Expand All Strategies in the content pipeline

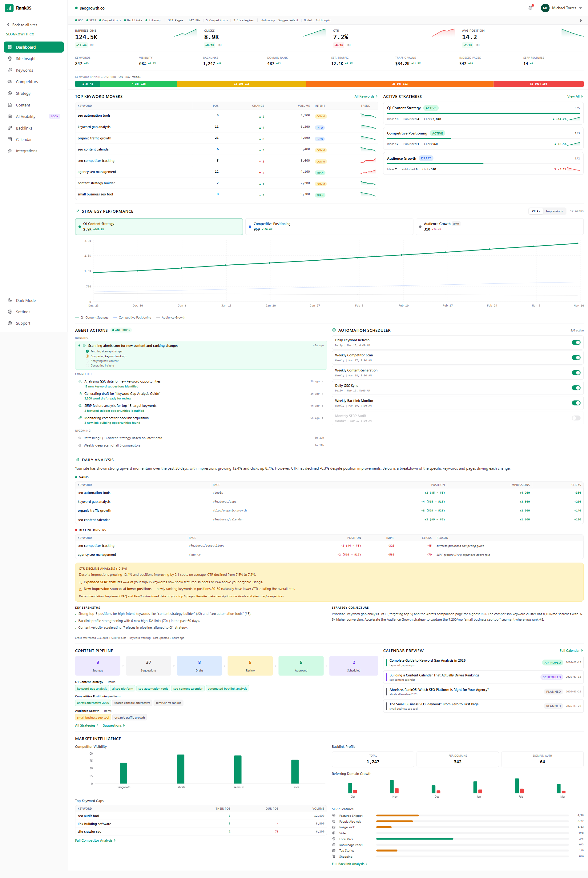click(86, 725)
